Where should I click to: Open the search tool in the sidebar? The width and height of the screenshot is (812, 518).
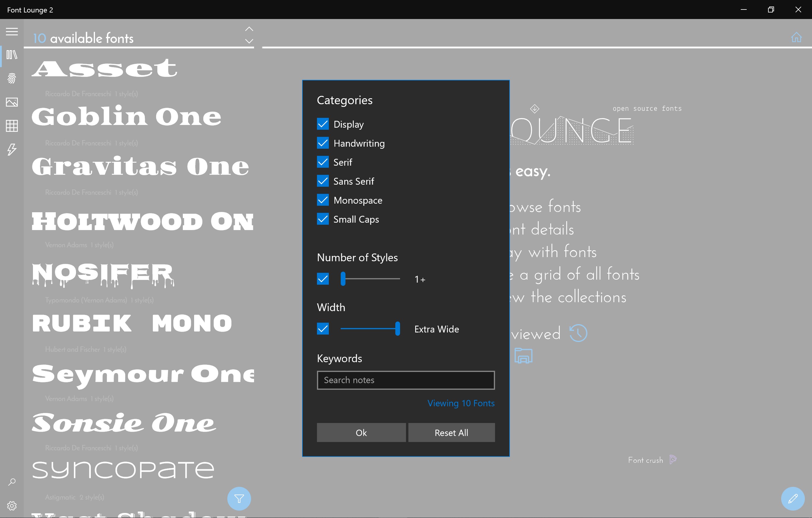tap(12, 482)
